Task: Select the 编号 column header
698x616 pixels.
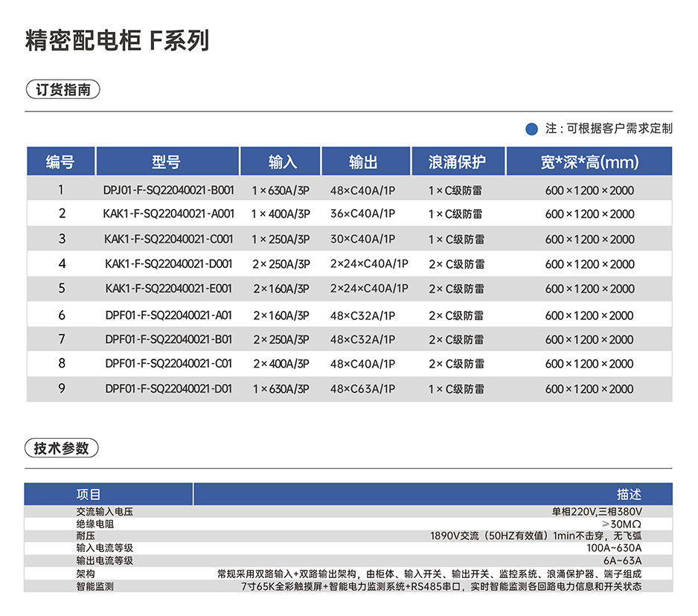Action: [60, 161]
